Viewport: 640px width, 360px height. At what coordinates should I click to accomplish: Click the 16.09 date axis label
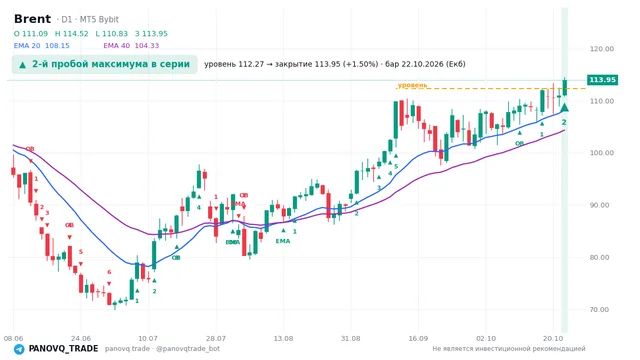coord(418,339)
